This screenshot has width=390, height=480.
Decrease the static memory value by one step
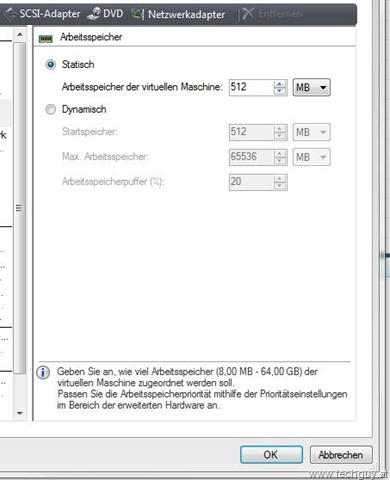(280, 91)
